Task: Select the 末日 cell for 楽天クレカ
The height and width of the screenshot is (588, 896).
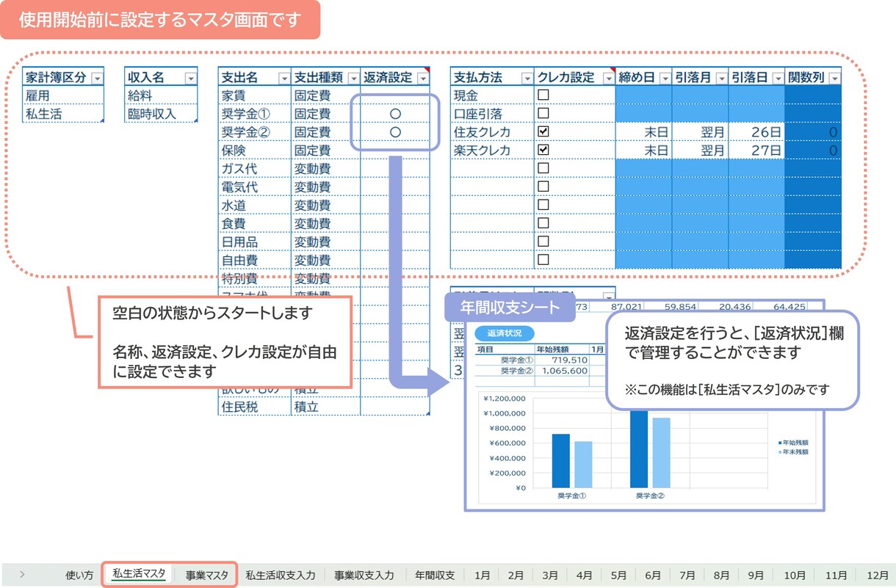Action: tap(643, 150)
